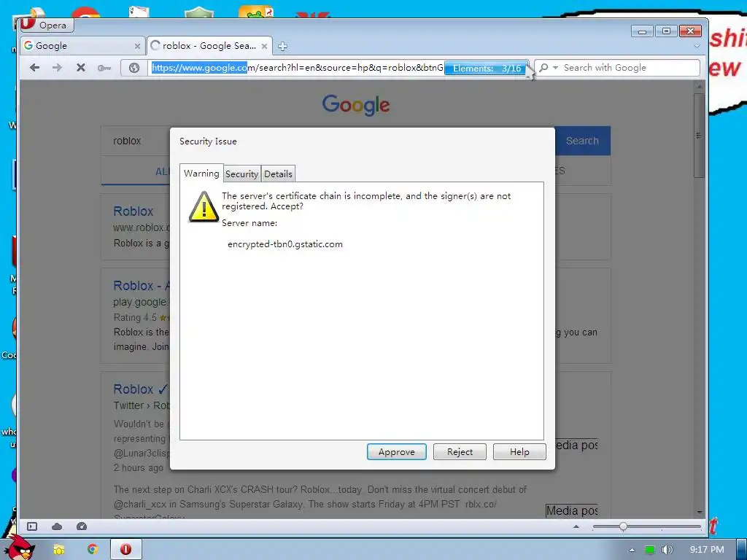Open the Roblox Twitter result link
Viewport: 747px width, 560px height.
coord(140,389)
